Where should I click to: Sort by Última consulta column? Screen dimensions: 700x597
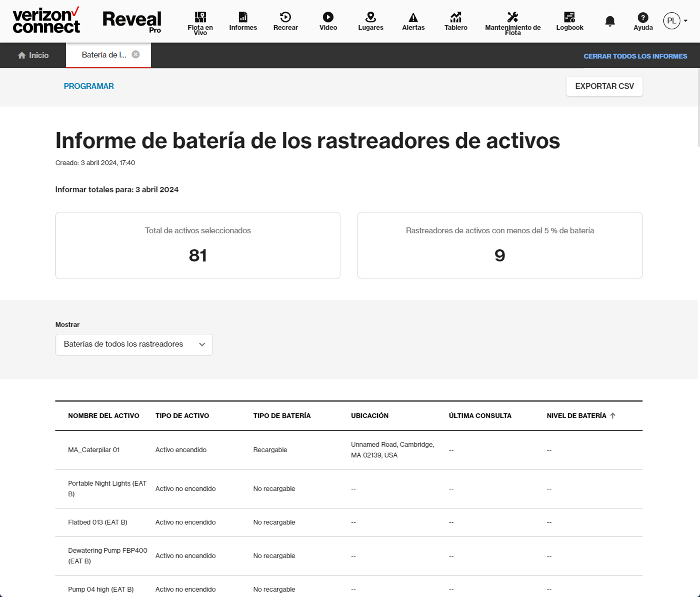[480, 416]
